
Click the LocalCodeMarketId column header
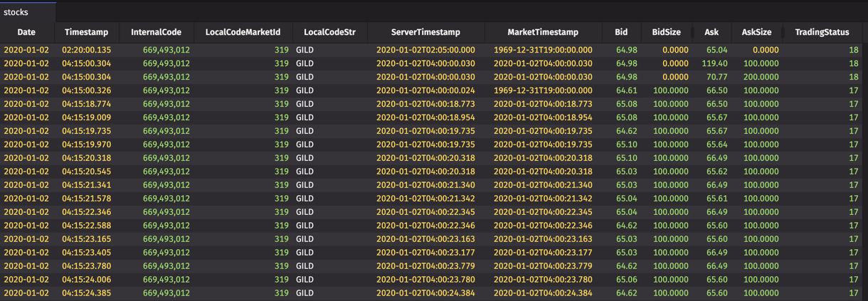(243, 32)
